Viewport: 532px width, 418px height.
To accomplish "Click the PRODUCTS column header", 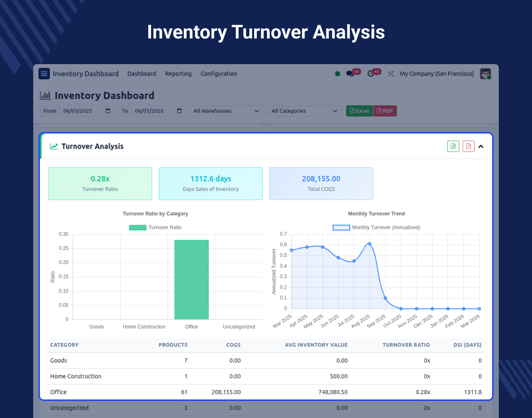I will [173, 345].
